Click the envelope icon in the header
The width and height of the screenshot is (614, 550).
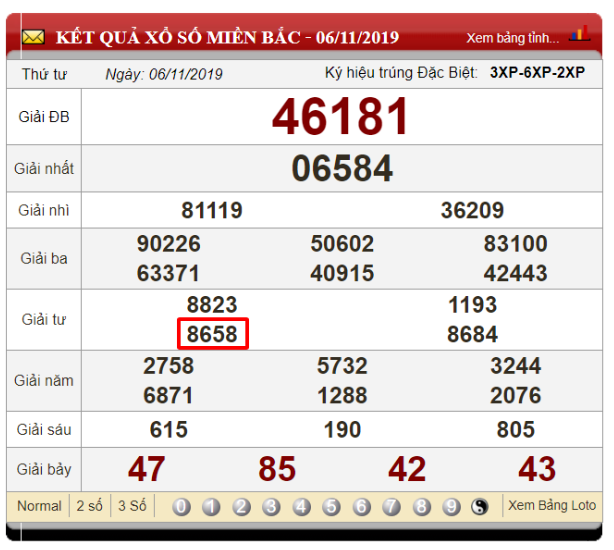[33, 38]
